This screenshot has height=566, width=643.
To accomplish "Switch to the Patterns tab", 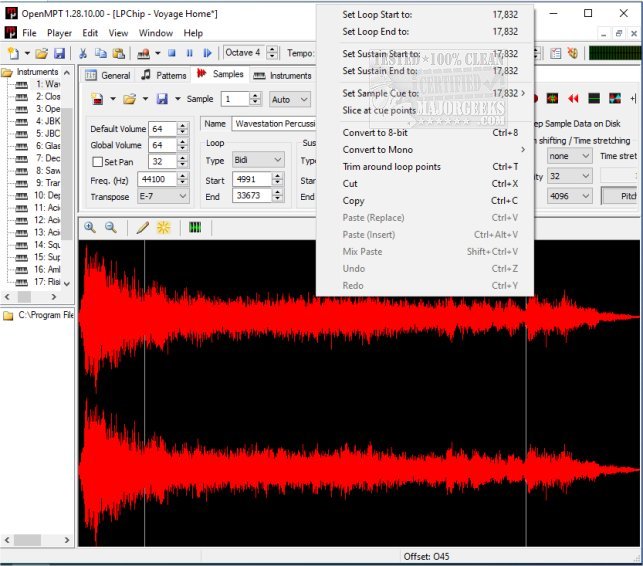I will 164,75.
